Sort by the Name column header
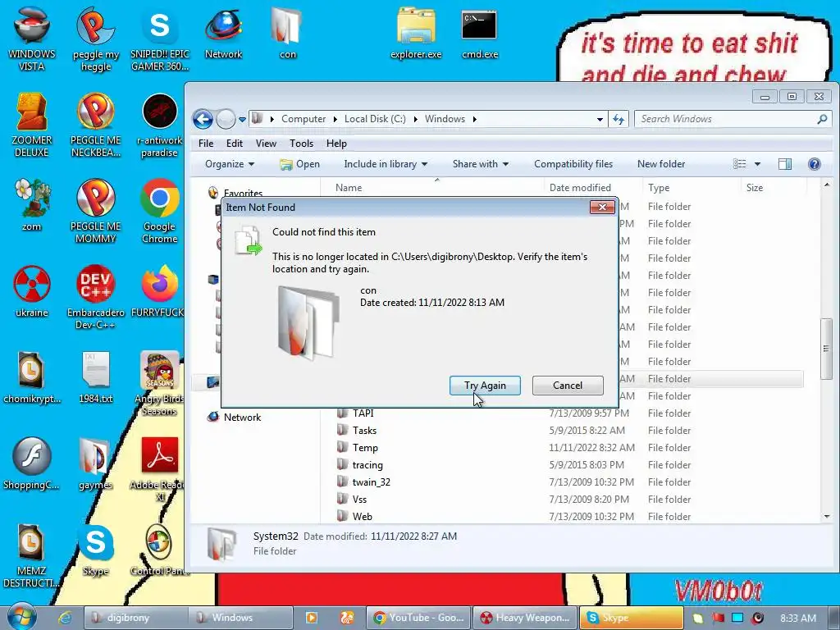Screen dimensions: 840x630 coord(348,188)
